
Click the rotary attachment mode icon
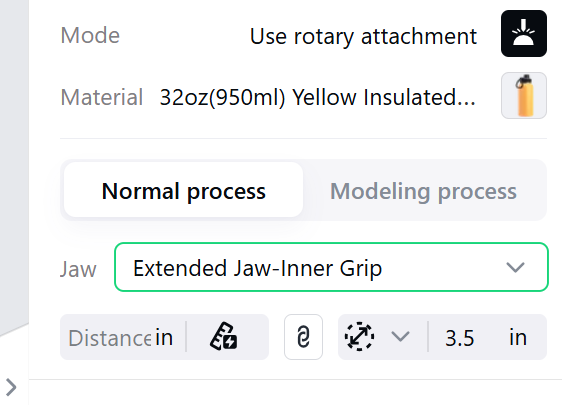[524, 34]
